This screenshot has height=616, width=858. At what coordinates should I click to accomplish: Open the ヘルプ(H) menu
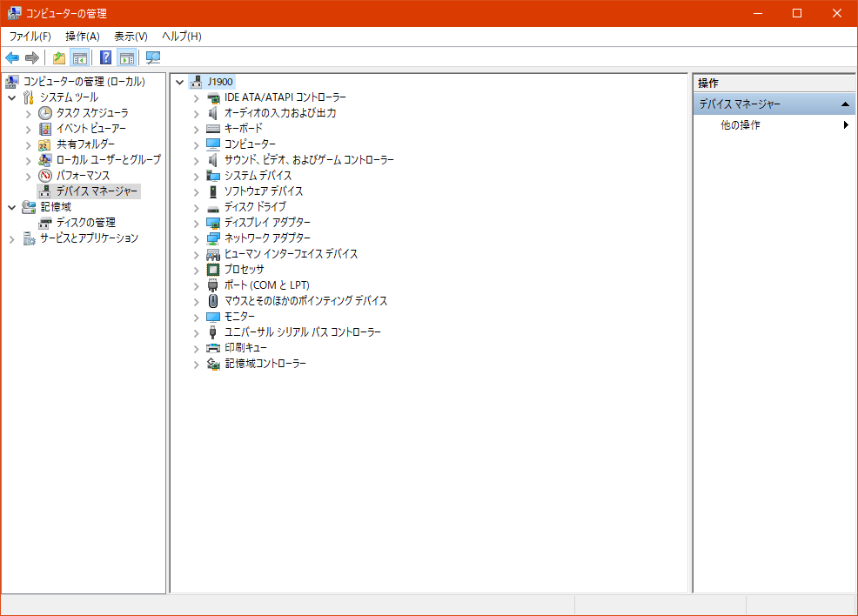[x=181, y=37]
